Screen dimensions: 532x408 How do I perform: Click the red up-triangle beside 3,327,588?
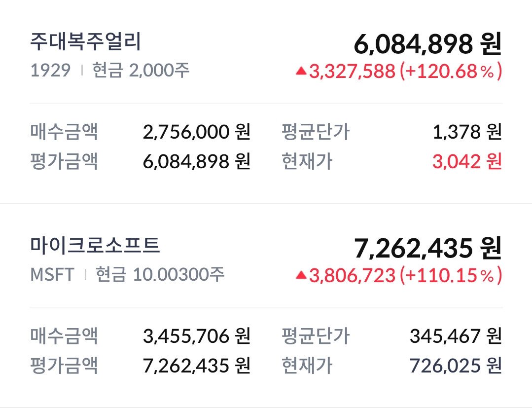(x=301, y=72)
